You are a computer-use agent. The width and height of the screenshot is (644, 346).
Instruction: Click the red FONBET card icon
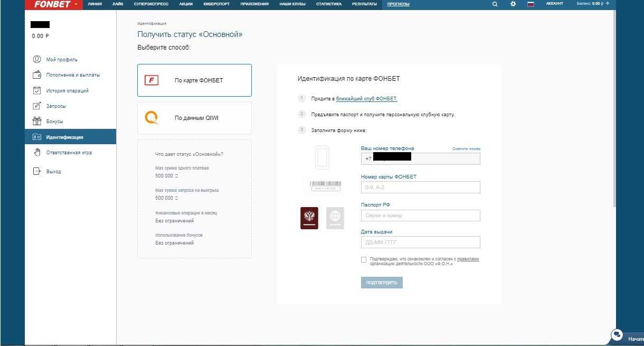pos(152,80)
